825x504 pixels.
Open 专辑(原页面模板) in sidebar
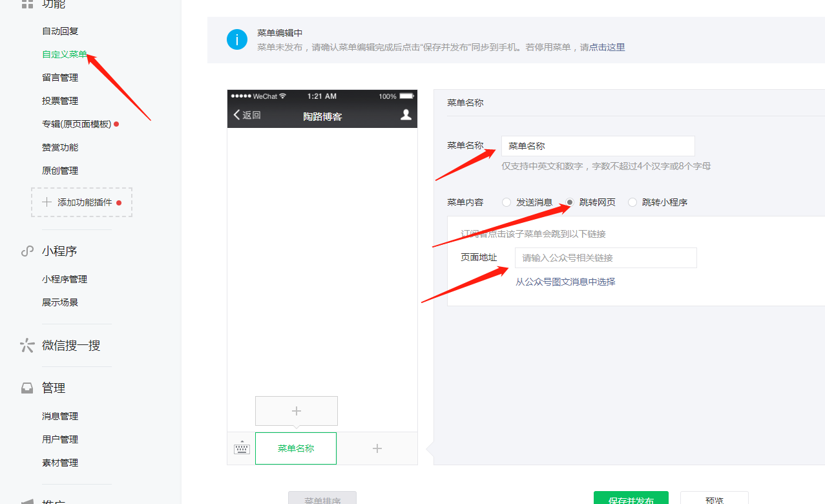(77, 124)
